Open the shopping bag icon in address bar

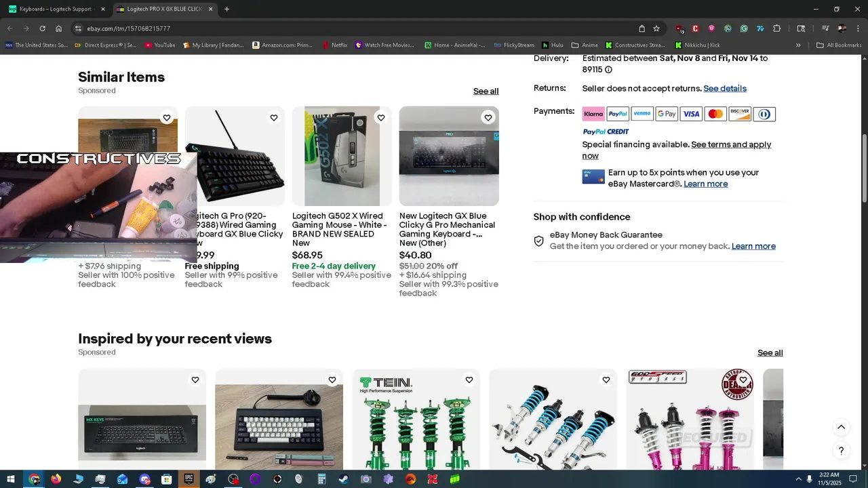(642, 28)
